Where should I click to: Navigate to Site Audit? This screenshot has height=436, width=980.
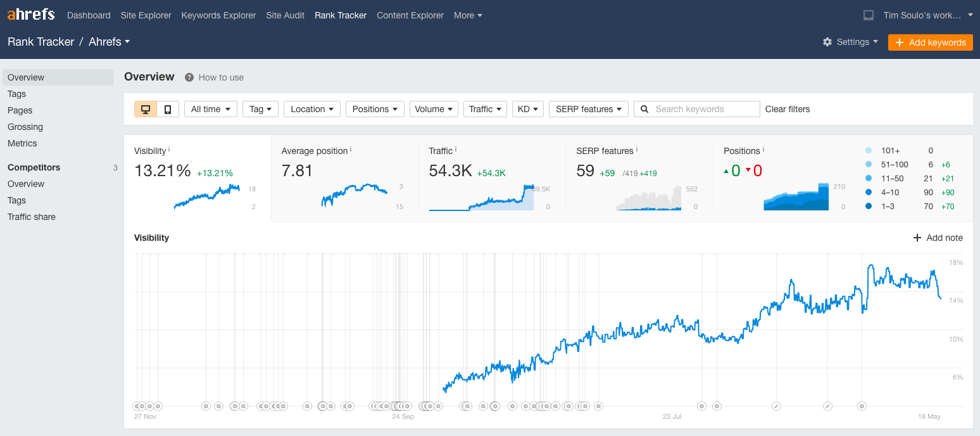(286, 15)
